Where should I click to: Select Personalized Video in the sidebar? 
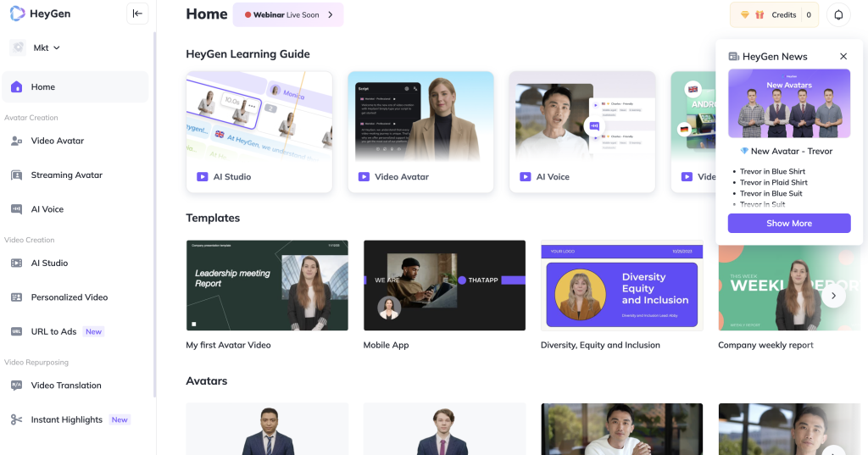[69, 297]
